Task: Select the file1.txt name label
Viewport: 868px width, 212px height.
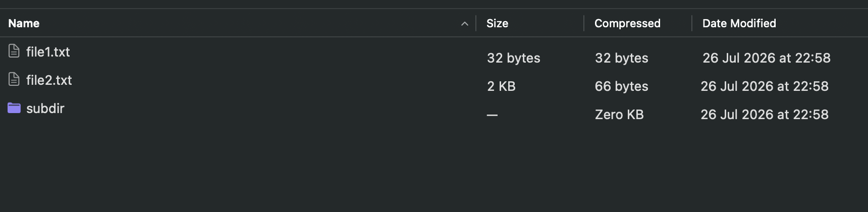Action: tap(48, 52)
